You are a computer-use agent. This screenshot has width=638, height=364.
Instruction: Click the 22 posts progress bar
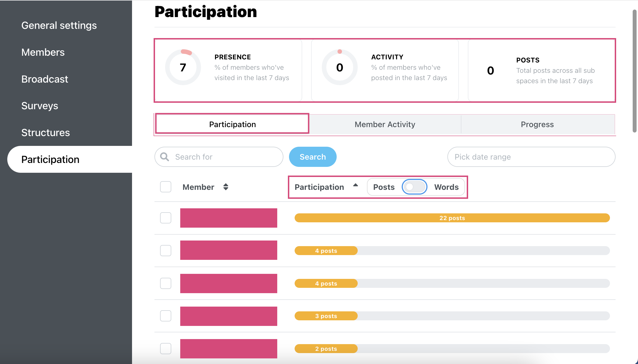452,218
